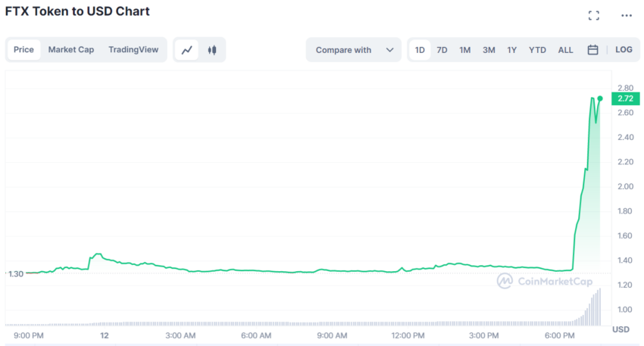644x346 pixels.
Task: Select the 1M range button
Action: 465,50
